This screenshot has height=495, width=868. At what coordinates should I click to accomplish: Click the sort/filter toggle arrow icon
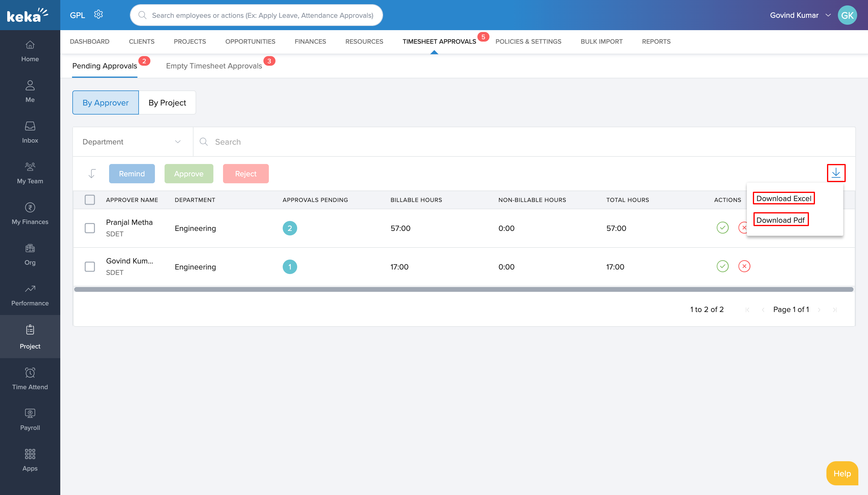(x=92, y=174)
